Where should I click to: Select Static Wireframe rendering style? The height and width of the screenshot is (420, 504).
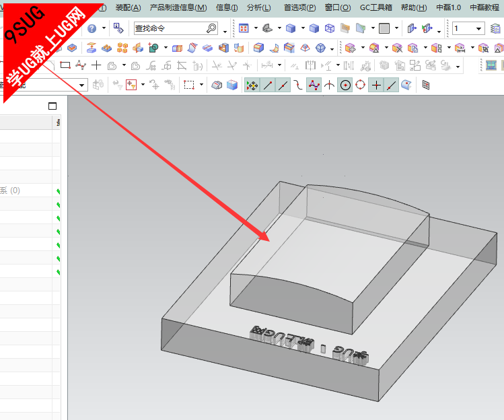pos(330,28)
